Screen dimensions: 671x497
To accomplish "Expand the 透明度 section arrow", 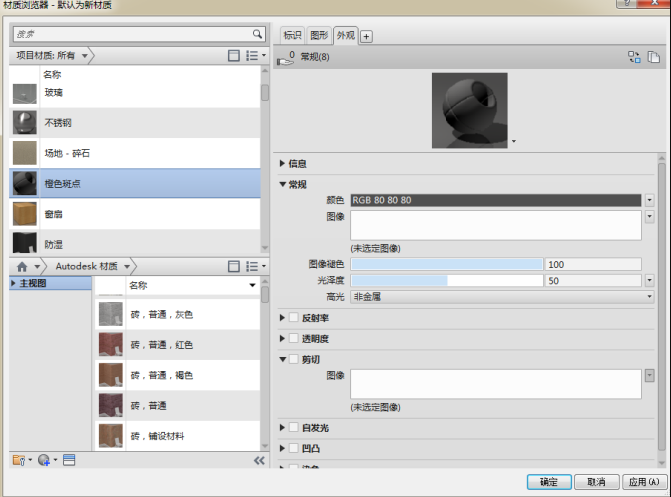I will point(282,338).
